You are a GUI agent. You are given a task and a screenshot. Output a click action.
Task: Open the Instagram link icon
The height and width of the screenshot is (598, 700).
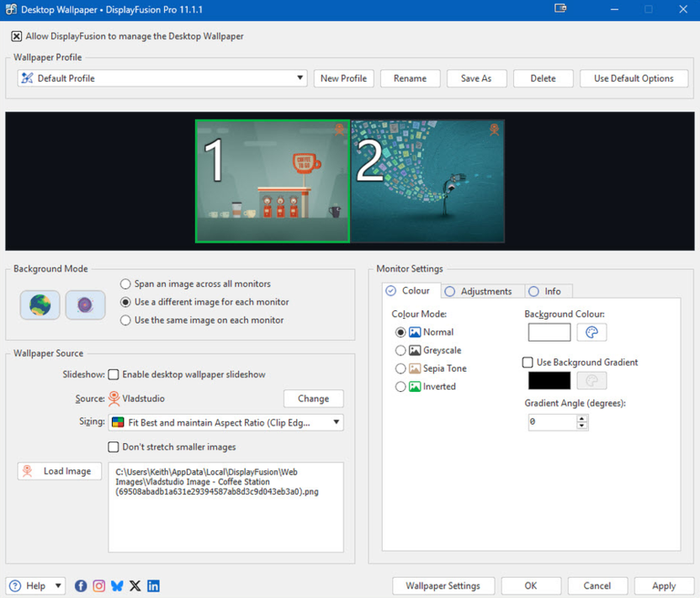[99, 586]
